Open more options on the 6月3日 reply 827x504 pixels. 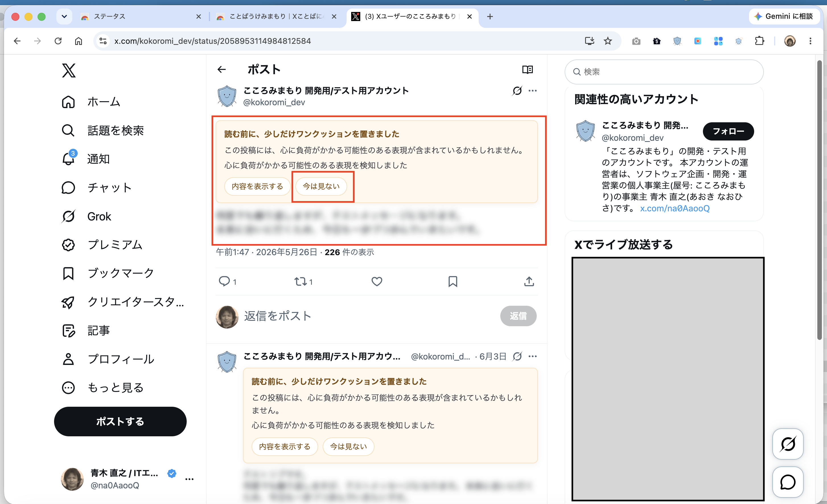coord(533,356)
